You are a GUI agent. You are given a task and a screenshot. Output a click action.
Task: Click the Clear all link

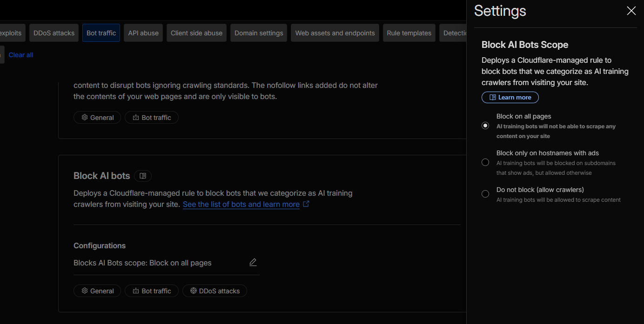point(21,55)
